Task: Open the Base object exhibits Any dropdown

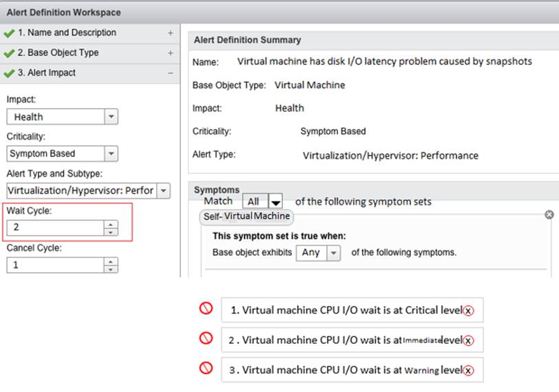Action: coord(333,253)
